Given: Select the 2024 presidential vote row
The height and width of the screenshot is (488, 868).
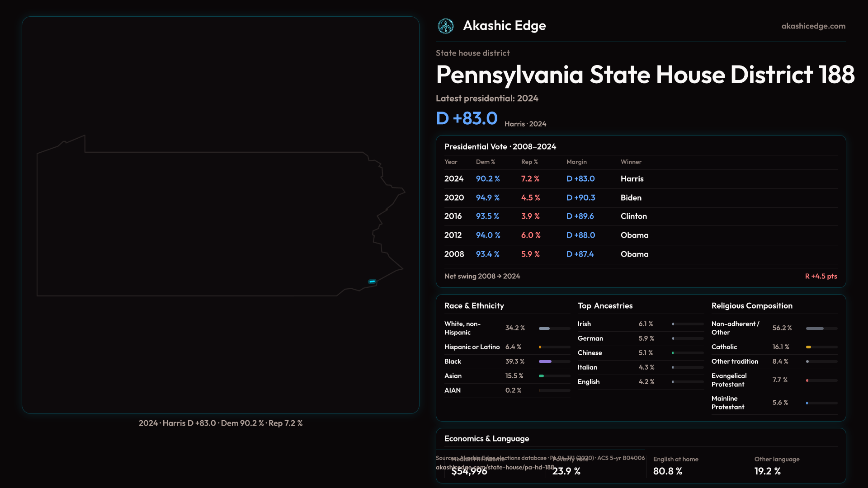Looking at the screenshot, I should (640, 179).
